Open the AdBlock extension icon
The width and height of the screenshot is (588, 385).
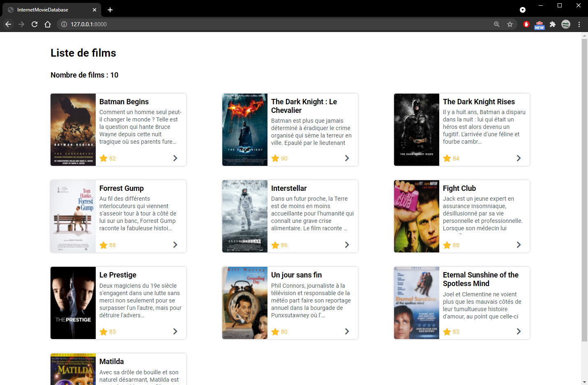526,24
